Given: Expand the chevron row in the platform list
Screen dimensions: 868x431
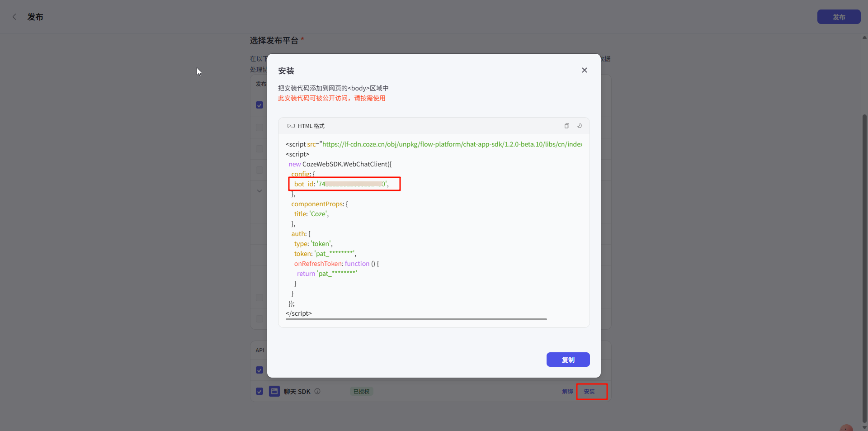Looking at the screenshot, I should 259,191.
